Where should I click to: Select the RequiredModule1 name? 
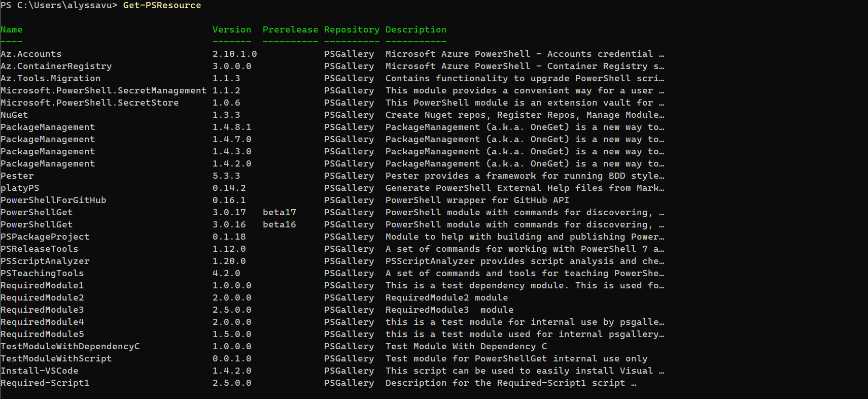tap(42, 285)
